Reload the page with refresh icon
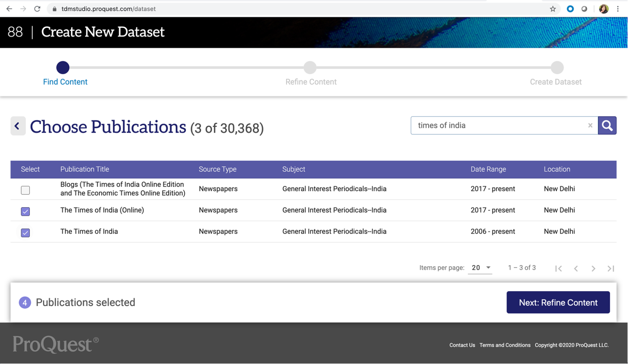628x364 pixels. (x=37, y=9)
